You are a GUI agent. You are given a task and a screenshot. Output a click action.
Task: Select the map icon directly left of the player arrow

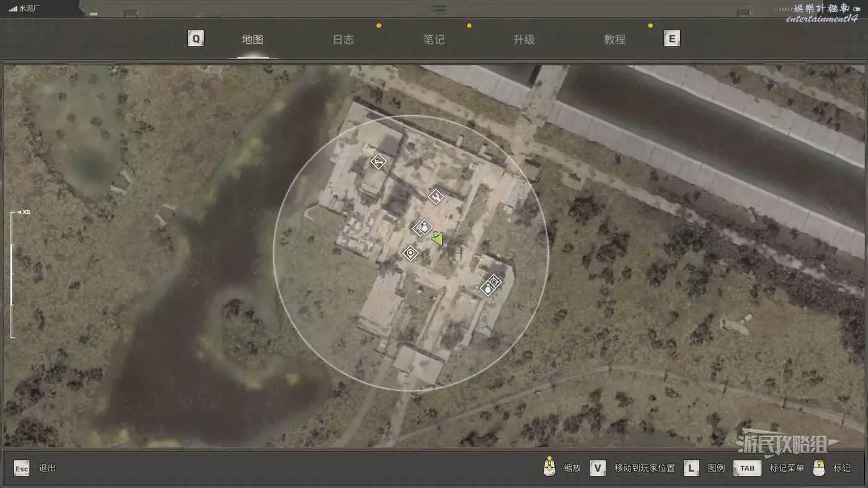click(x=423, y=228)
